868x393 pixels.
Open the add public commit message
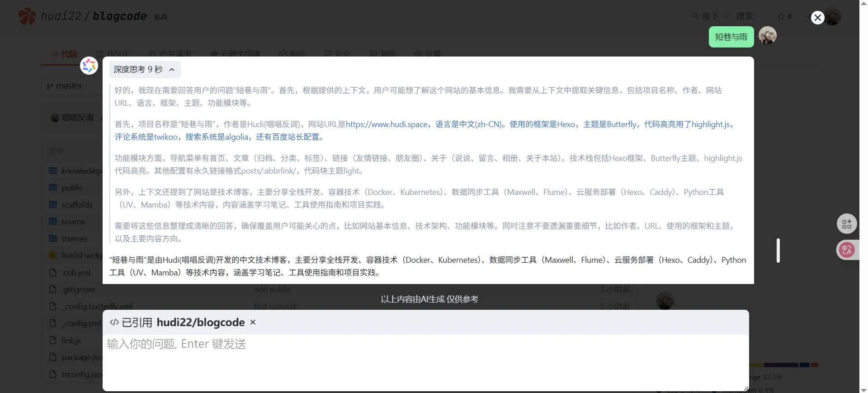coord(272,289)
